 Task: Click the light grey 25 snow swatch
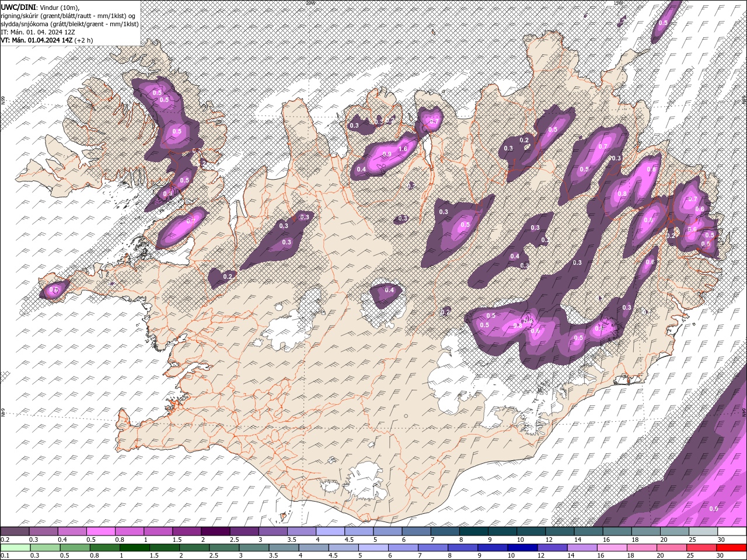click(x=703, y=531)
